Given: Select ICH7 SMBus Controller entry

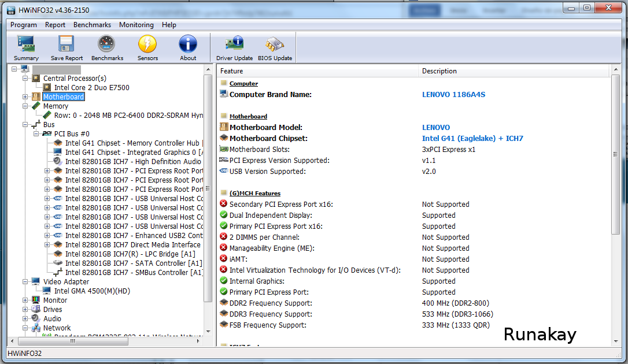Looking at the screenshot, I should coord(134,272).
